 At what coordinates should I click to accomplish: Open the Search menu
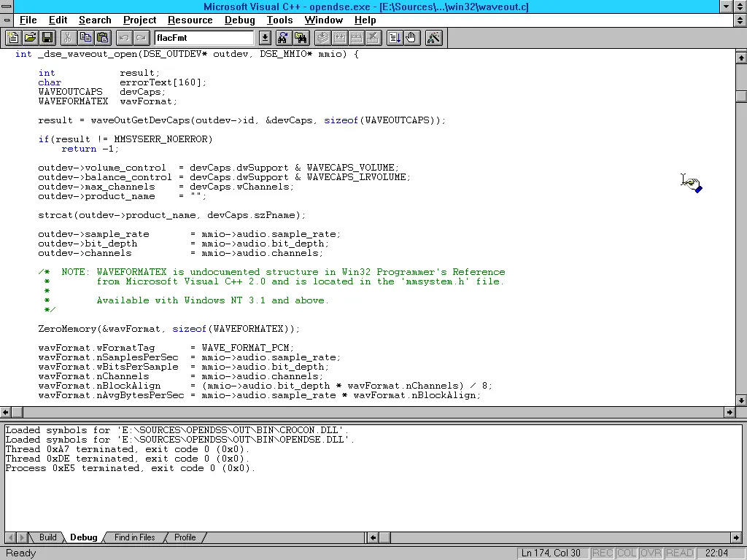pyautogui.click(x=95, y=20)
